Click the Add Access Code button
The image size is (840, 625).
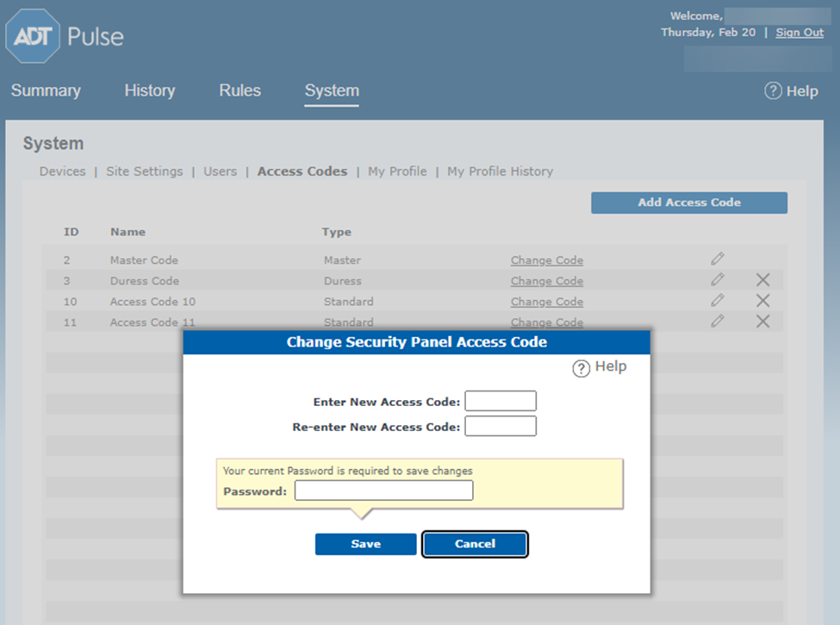click(689, 203)
